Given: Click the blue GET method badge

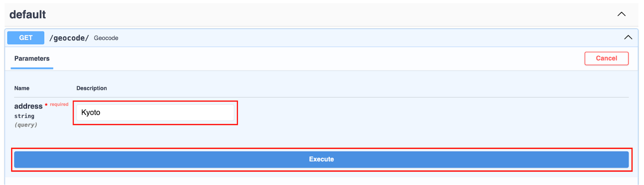Looking at the screenshot, I should [26, 38].
